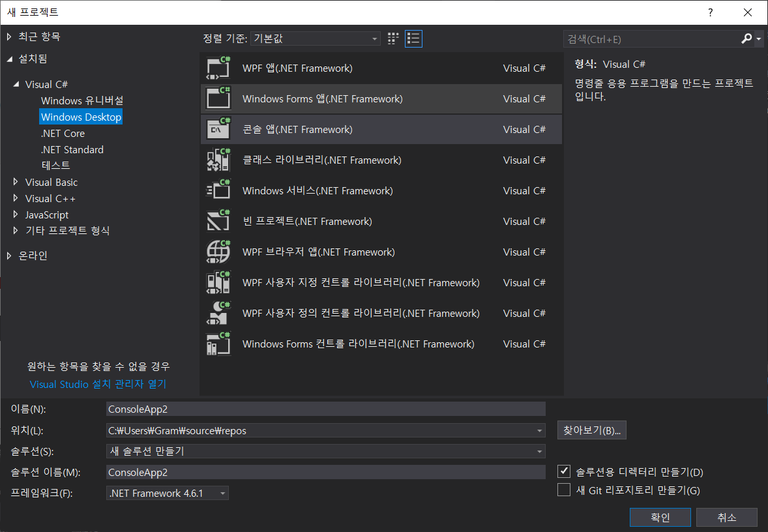Click the 이름 ConsoleApp2 input field
Screen dimensions: 768x532
pyautogui.click(x=326, y=409)
